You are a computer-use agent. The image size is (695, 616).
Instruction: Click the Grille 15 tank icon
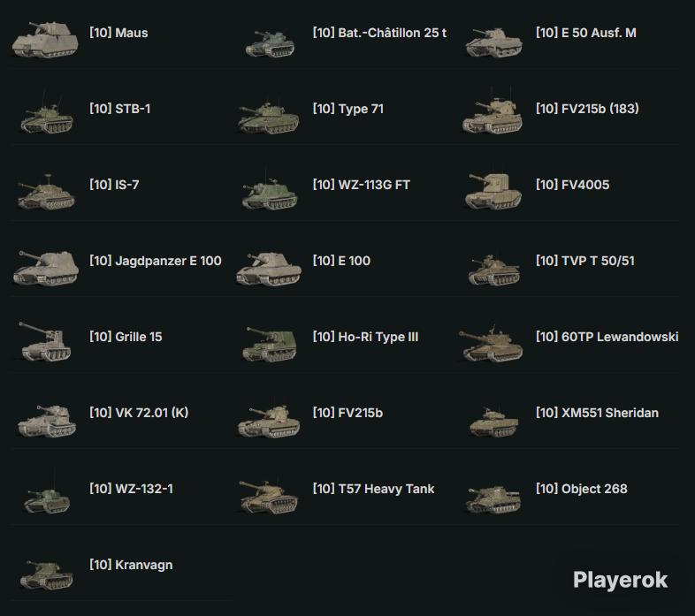(x=45, y=341)
